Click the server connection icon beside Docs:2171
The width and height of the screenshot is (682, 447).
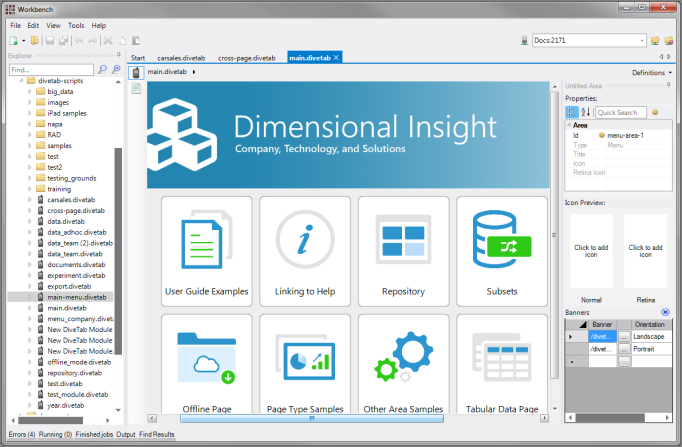click(x=524, y=40)
